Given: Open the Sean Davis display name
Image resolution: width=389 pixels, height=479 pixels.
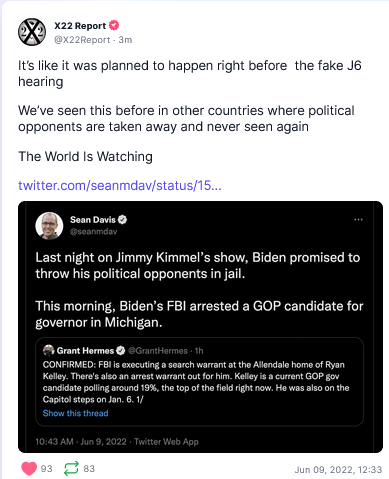Looking at the screenshot, I should [x=93, y=220].
